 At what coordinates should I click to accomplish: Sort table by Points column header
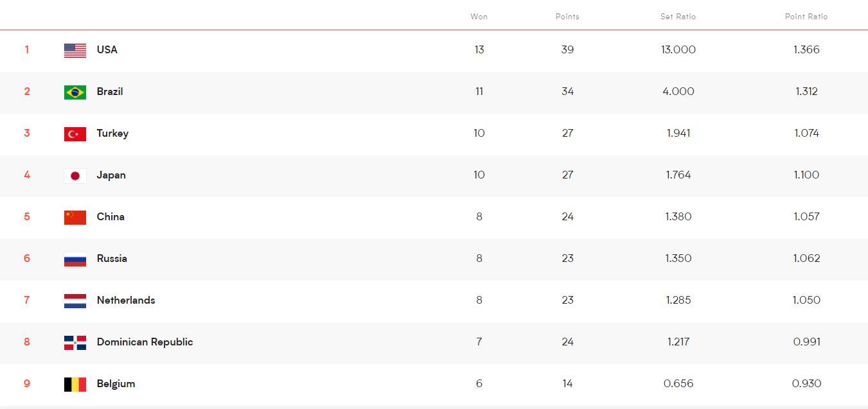(x=567, y=17)
